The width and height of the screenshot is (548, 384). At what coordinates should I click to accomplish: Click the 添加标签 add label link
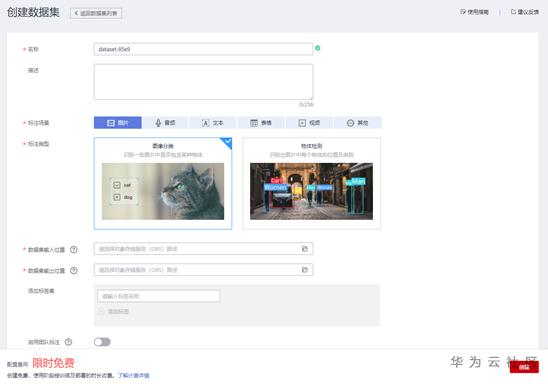[114, 311]
